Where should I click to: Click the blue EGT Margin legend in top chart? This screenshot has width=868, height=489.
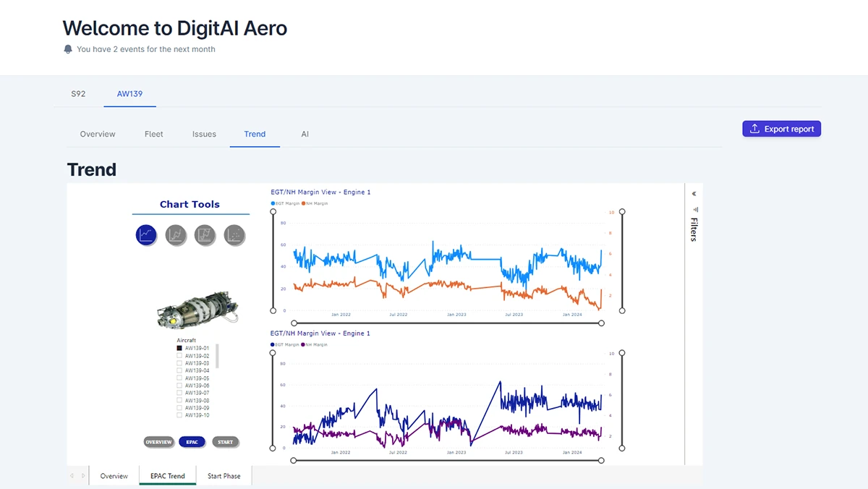(x=285, y=204)
